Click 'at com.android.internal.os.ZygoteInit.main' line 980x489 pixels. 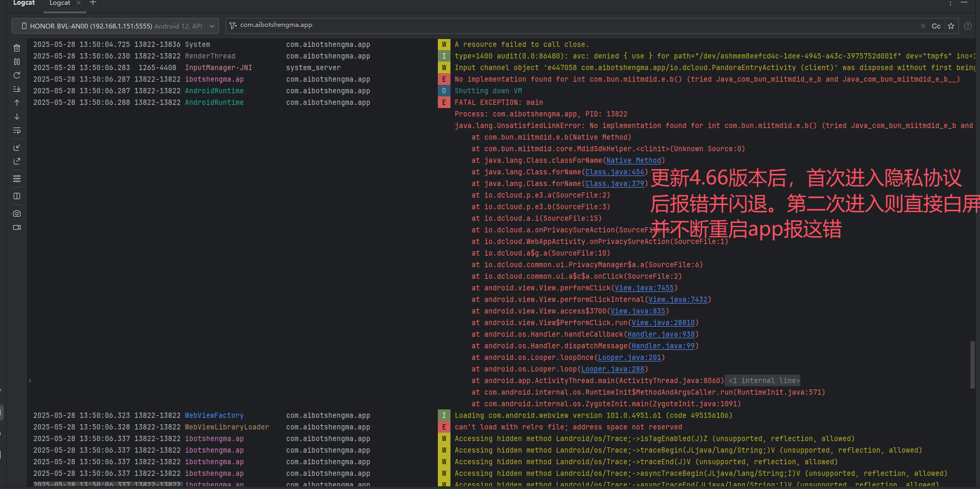[x=606, y=404]
